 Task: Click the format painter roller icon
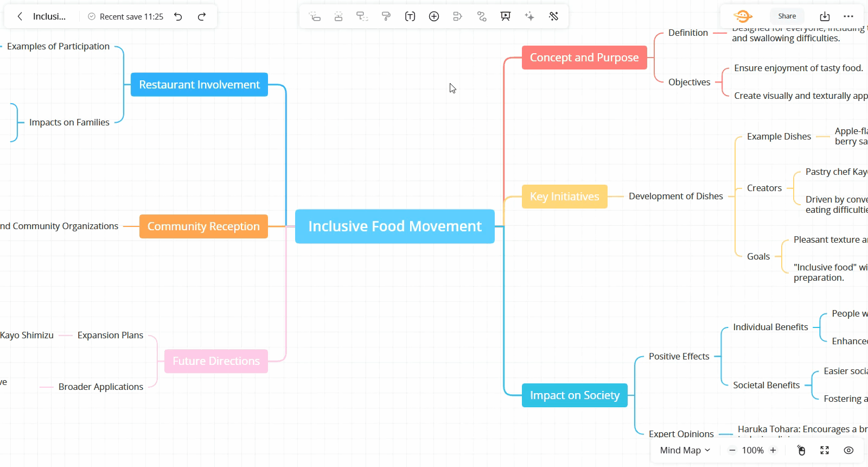pos(386,16)
